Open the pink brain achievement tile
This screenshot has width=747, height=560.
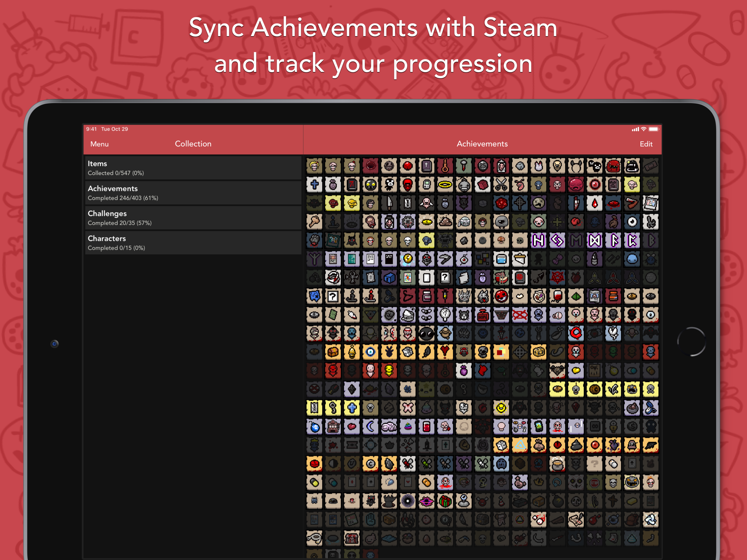click(x=389, y=427)
